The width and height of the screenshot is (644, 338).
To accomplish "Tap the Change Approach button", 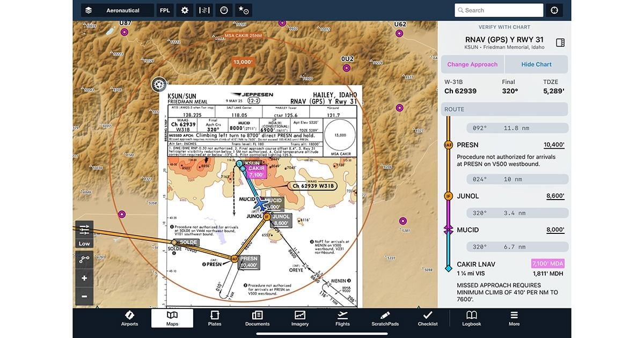I will (x=472, y=64).
